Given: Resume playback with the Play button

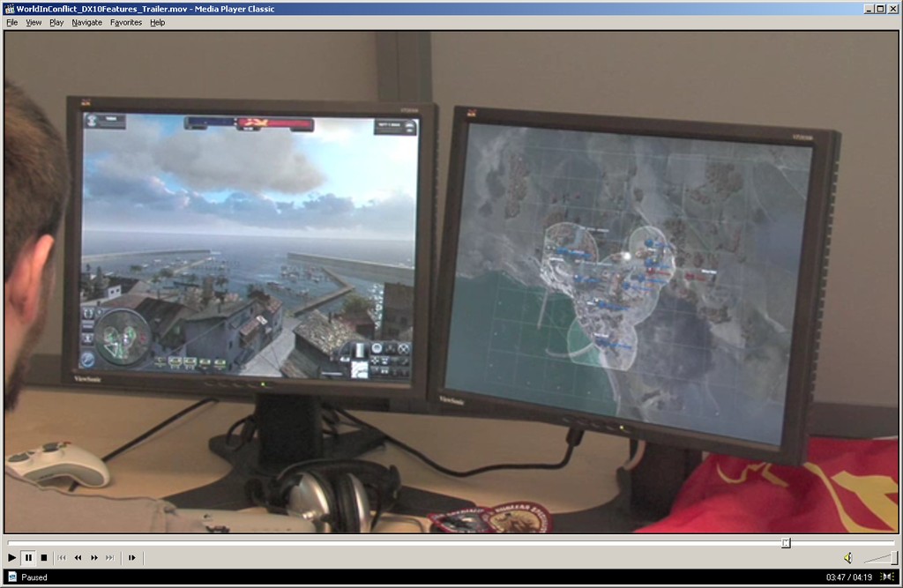Looking at the screenshot, I should (11, 557).
